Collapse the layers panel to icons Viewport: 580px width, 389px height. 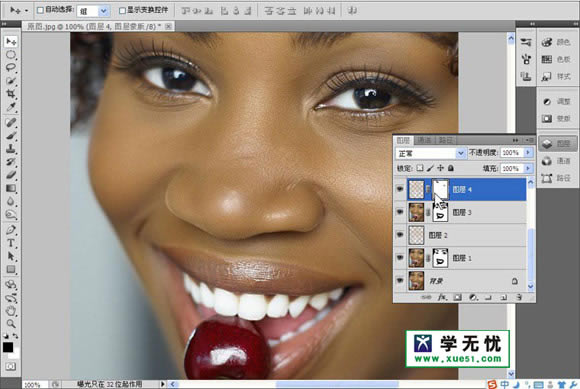pyautogui.click(x=515, y=140)
